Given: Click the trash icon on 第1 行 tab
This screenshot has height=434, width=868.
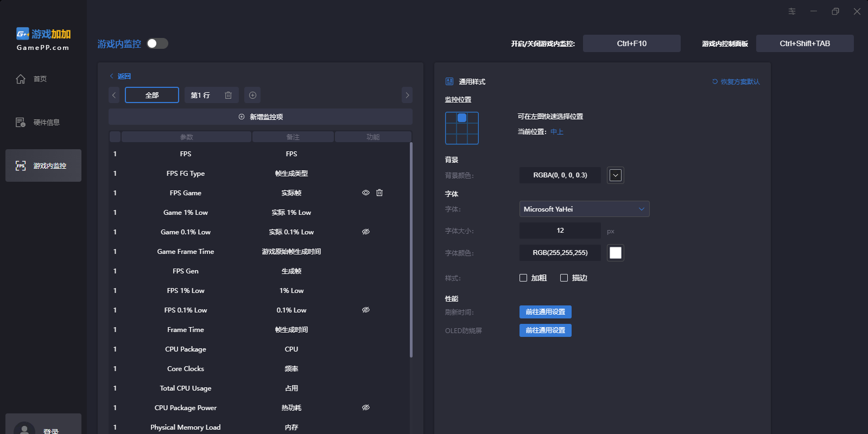Looking at the screenshot, I should coord(228,95).
